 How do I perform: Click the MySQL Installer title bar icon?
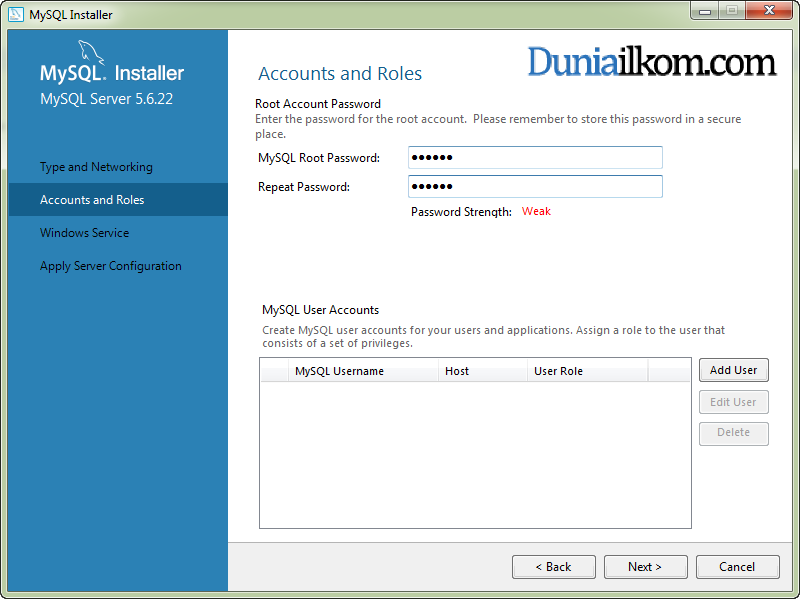tap(16, 14)
